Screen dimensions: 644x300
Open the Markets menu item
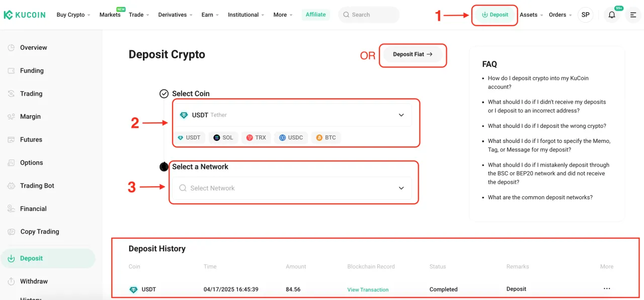(x=110, y=15)
